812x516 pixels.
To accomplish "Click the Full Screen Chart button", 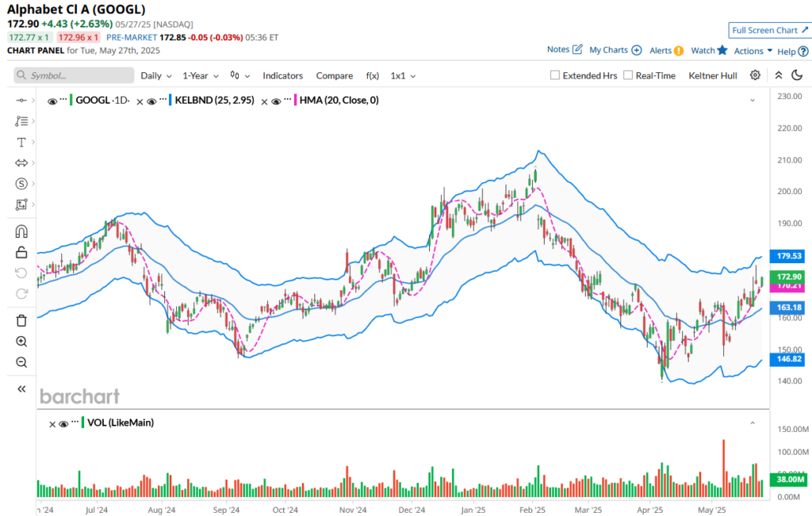I will [x=769, y=30].
